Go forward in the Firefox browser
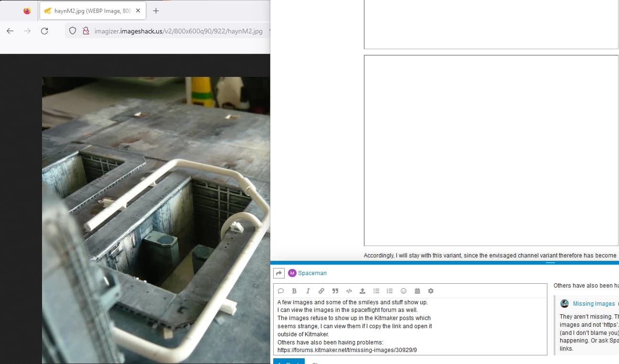Image resolution: width=619 pixels, height=364 pixels. [x=27, y=31]
